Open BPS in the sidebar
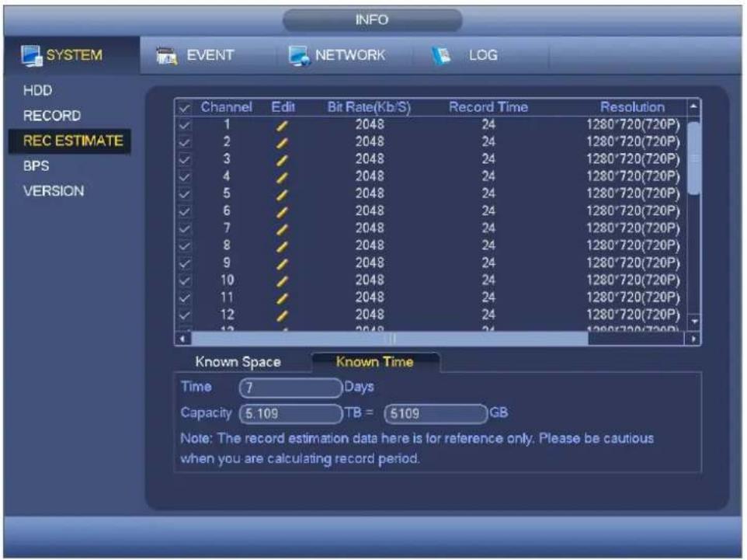Image resolution: width=747 pixels, height=560 pixels. pos(36,166)
